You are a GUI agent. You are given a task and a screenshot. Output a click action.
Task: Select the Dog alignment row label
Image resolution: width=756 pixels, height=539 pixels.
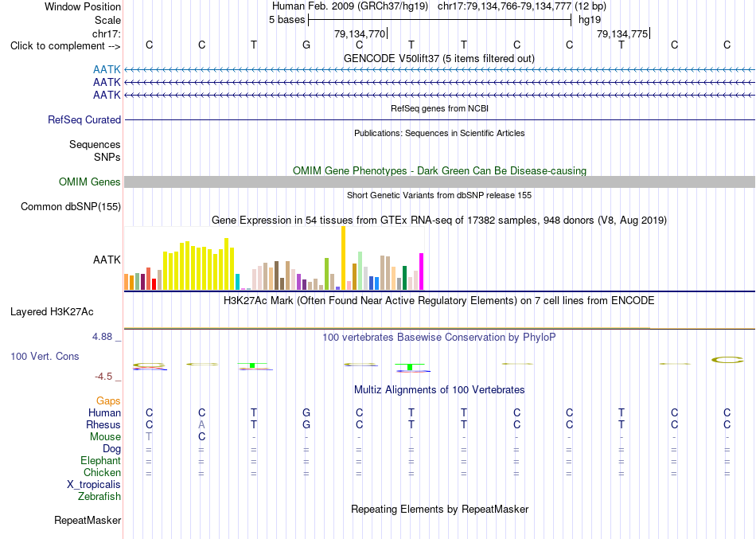pos(111,449)
